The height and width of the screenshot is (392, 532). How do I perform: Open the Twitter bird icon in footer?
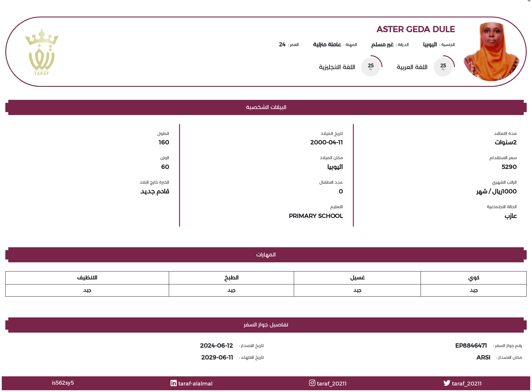point(447,383)
